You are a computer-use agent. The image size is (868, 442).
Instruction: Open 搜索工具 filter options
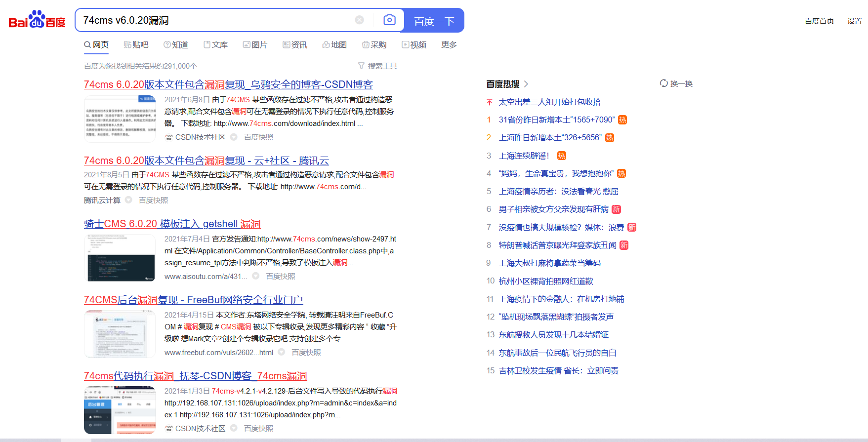click(x=377, y=66)
